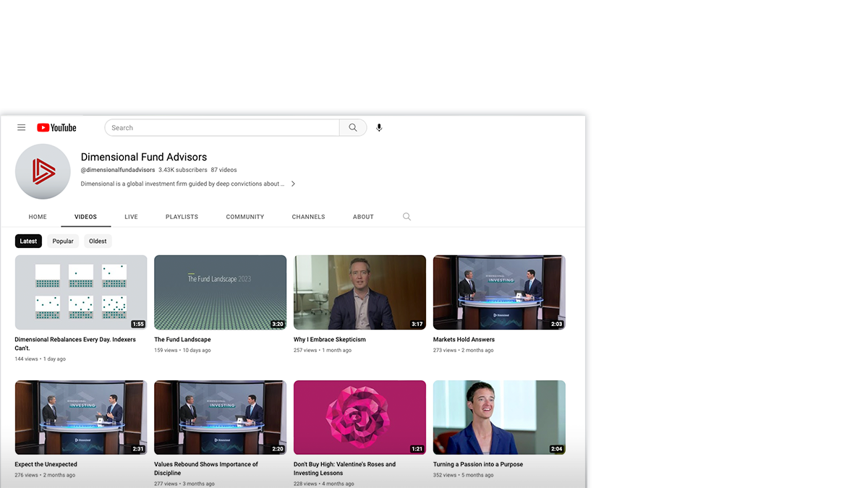Click the 'Dimensional Fund Advisors' channel name
868x488 pixels.
[144, 157]
